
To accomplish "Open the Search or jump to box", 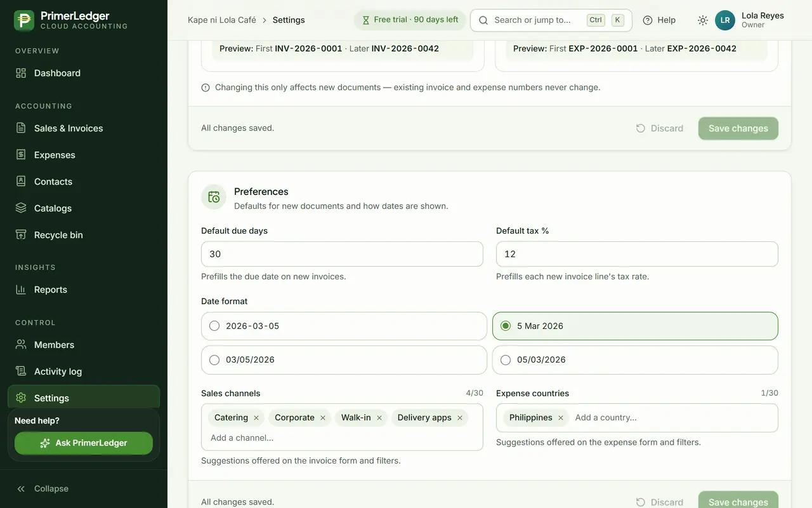I will [551, 20].
